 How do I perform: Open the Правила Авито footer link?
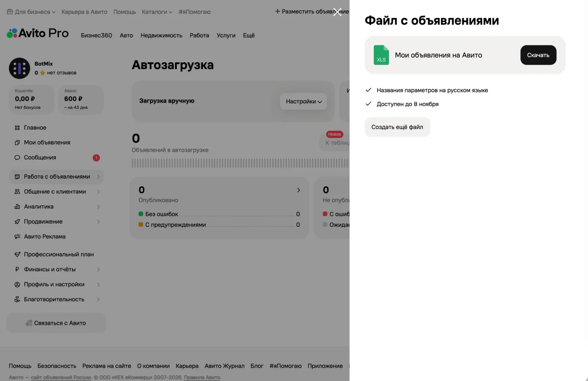pyautogui.click(x=202, y=377)
